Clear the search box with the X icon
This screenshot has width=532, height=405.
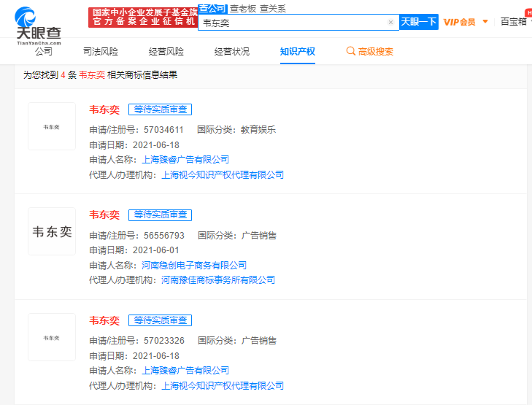coord(390,23)
